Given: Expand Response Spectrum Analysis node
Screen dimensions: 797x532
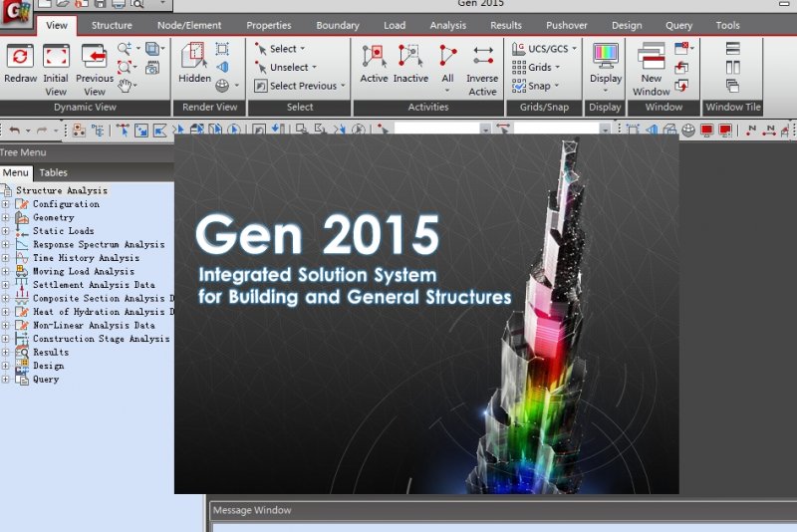Looking at the screenshot, I should (5, 244).
